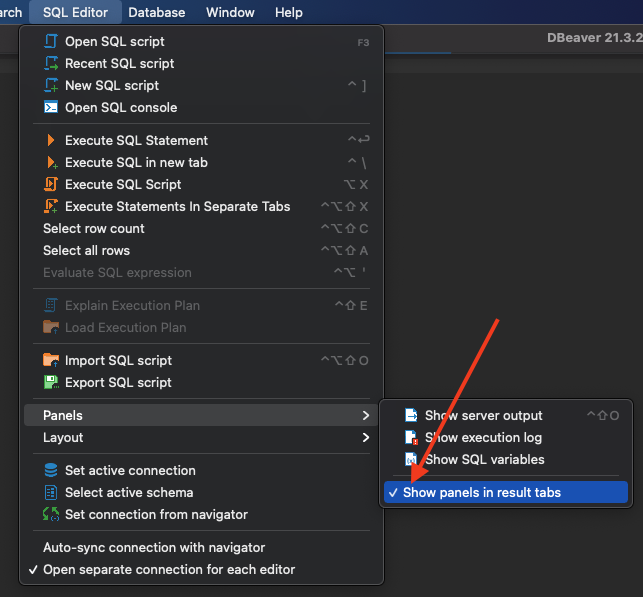Image resolution: width=643 pixels, height=597 pixels.
Task: Toggle Open separate connection for each editor
Action: tap(201, 570)
